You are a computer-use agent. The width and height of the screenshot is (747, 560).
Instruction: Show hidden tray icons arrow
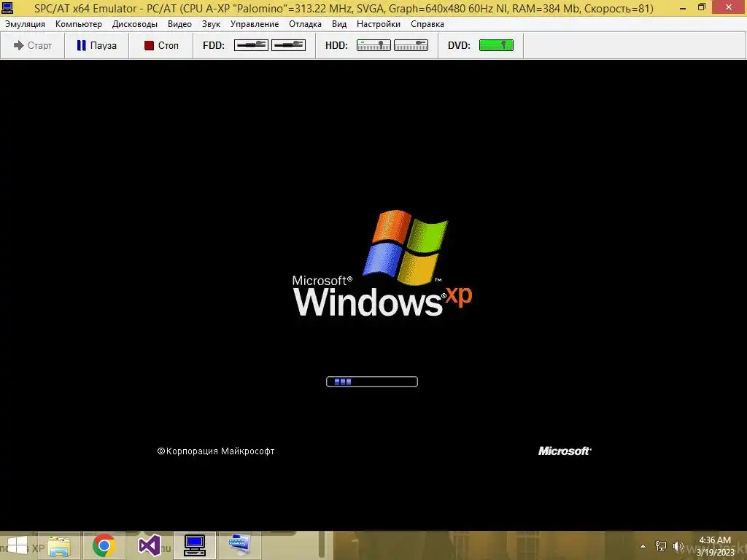click(x=643, y=546)
